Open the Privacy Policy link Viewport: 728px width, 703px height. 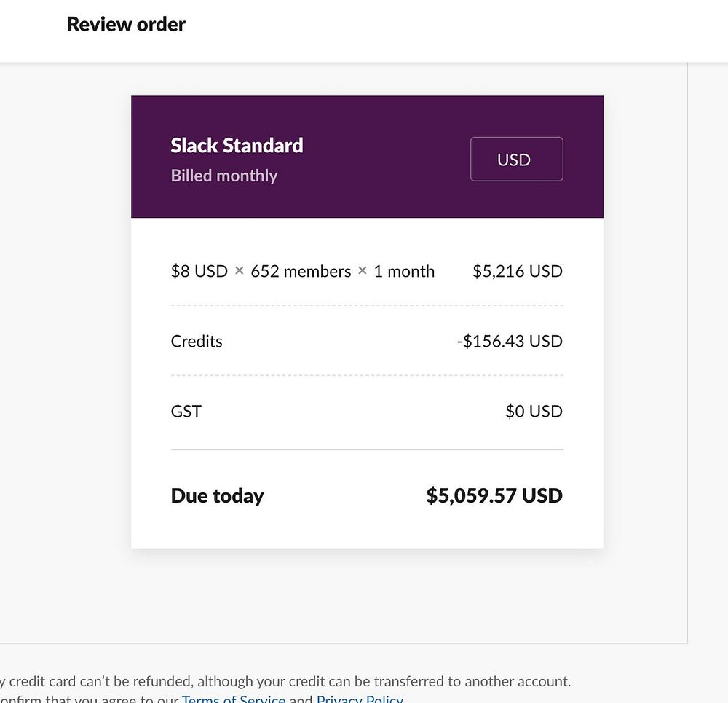[360, 699]
